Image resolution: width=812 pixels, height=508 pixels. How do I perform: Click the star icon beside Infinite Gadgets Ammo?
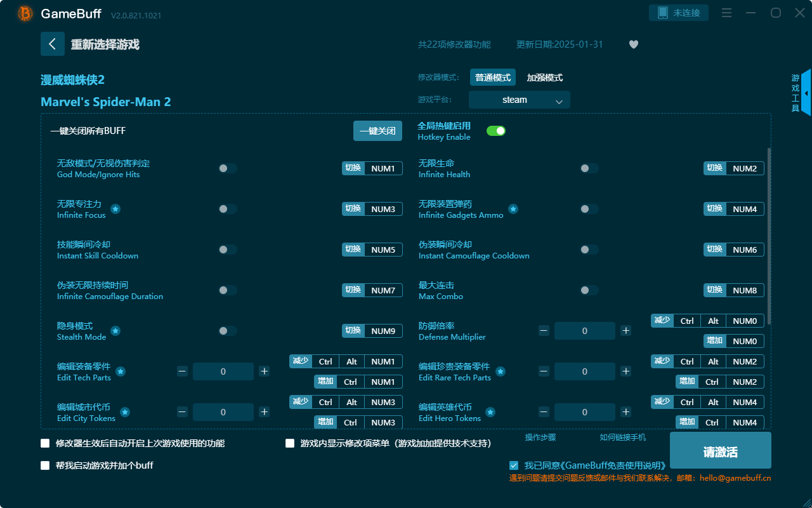click(x=513, y=209)
